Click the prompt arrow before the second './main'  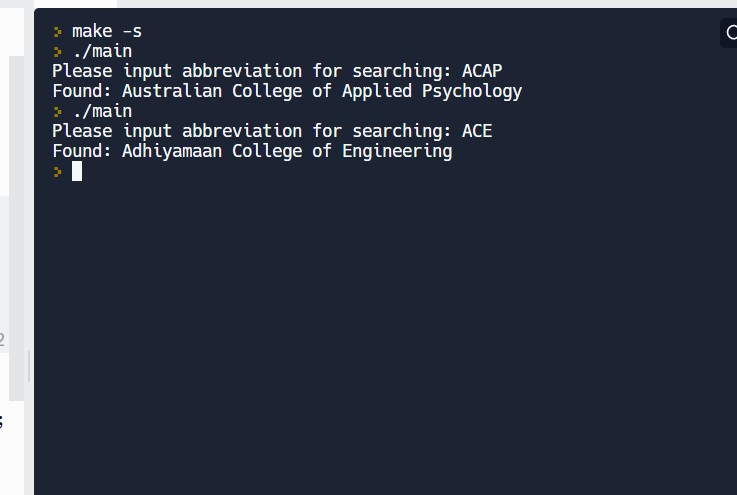click(x=58, y=112)
